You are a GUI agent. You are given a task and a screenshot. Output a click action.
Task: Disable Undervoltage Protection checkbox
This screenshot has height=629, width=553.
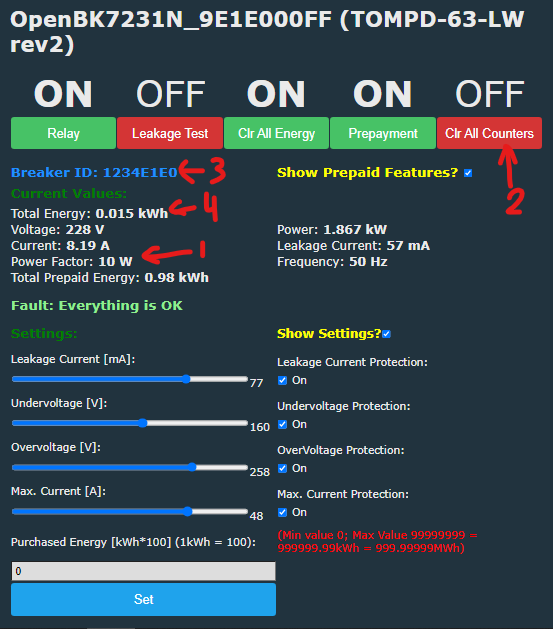point(282,424)
